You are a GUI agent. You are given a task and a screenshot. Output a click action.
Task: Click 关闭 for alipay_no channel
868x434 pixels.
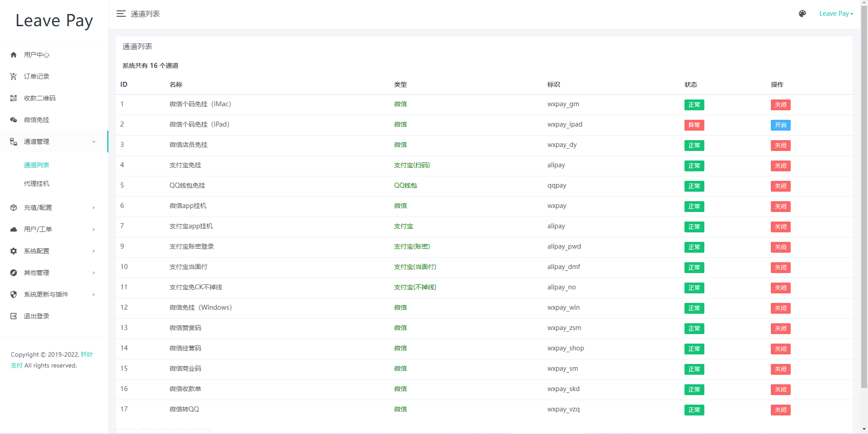[x=781, y=288]
